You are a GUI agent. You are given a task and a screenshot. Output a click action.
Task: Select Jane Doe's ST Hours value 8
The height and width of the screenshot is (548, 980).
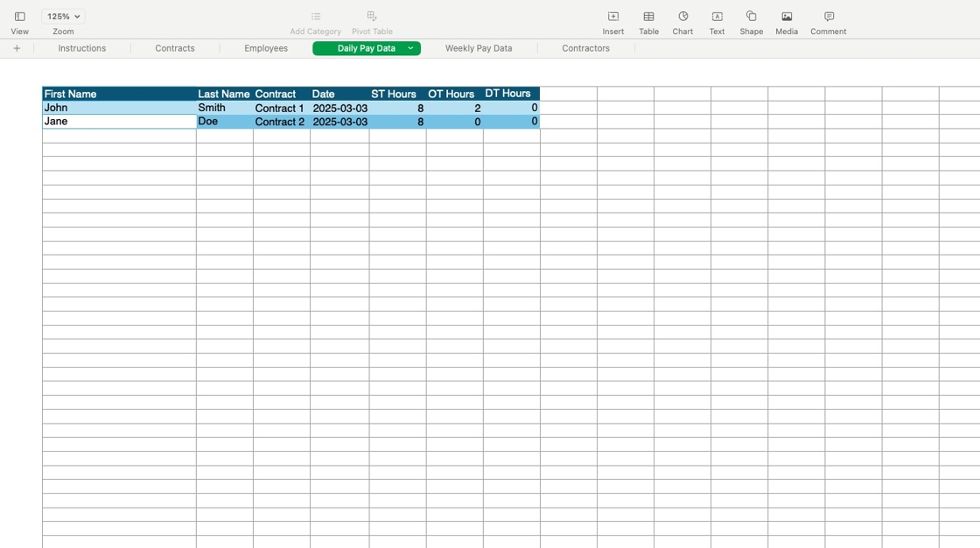[397, 122]
